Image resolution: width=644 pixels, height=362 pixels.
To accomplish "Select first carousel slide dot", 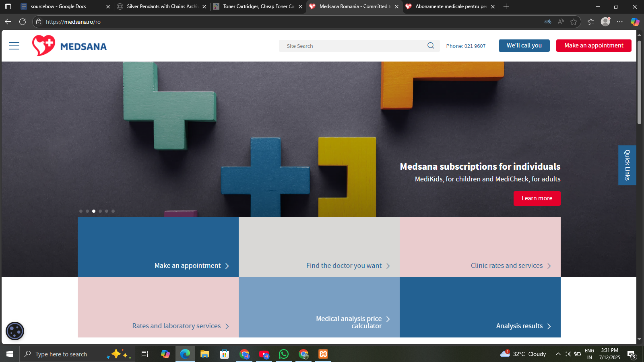I will pyautogui.click(x=81, y=211).
